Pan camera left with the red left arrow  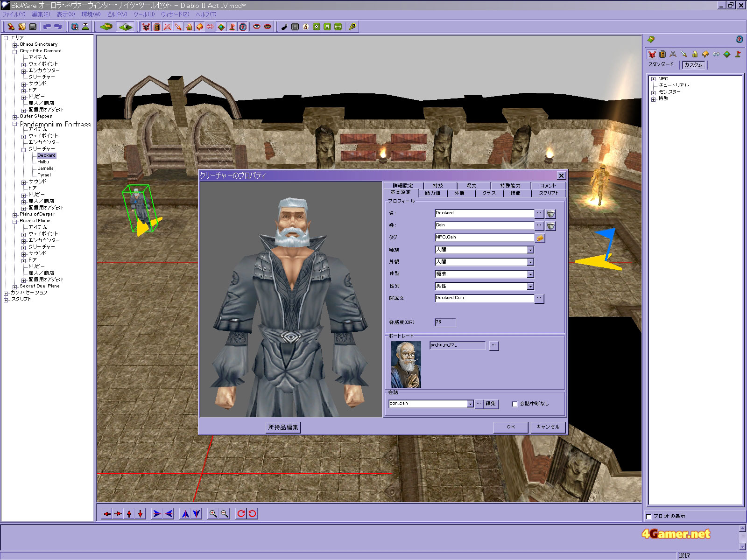tap(107, 514)
